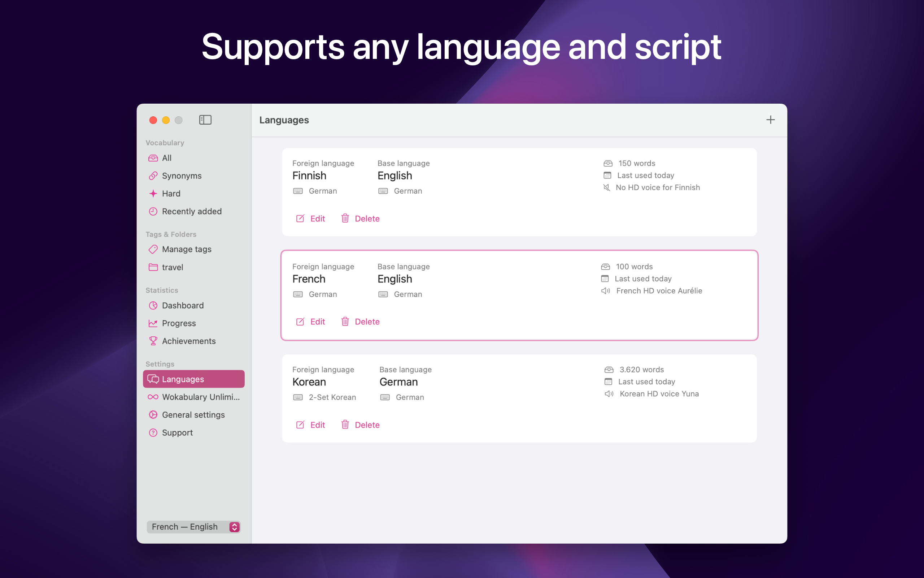Open the Support page
Viewport: 924px width, 578px height.
[193, 433]
